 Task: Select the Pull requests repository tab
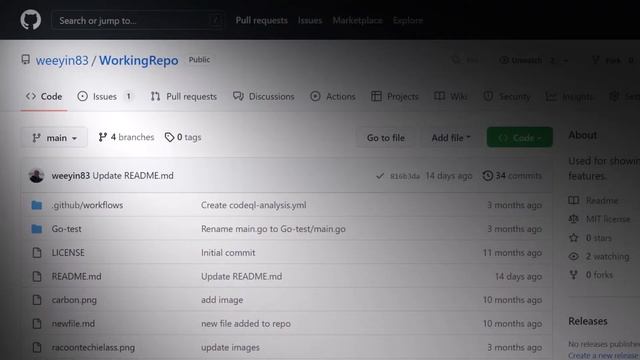click(184, 96)
